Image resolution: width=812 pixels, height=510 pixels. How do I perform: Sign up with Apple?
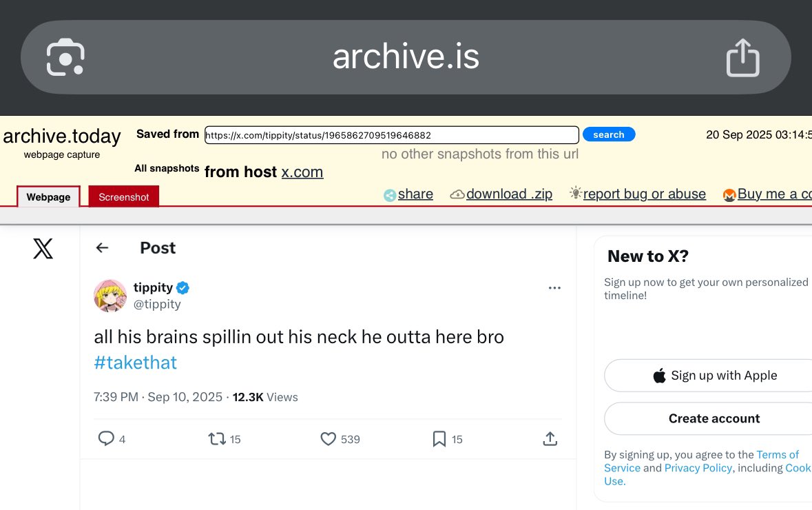coord(714,375)
